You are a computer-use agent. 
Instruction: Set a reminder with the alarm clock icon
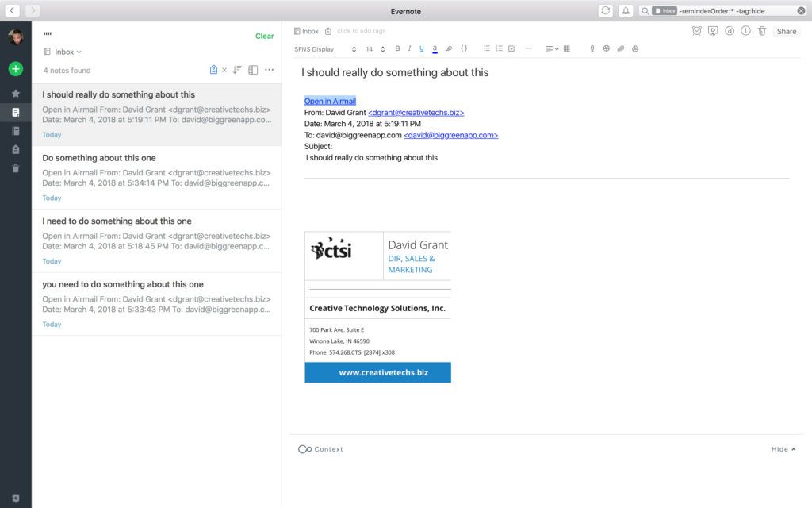tap(696, 31)
